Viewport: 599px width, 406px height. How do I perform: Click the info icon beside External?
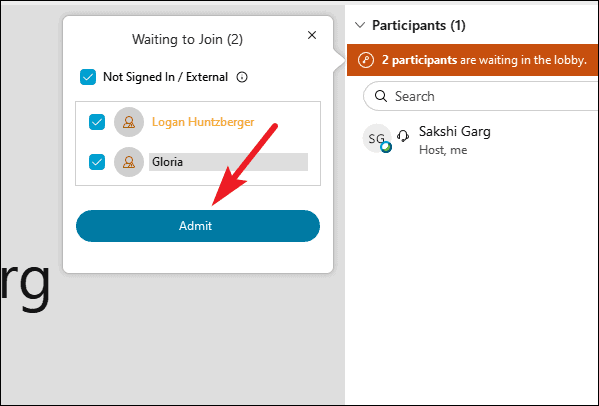[x=242, y=77]
